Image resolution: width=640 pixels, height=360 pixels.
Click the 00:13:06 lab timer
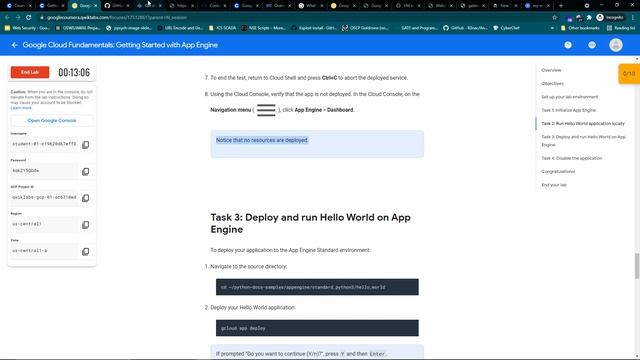pos(74,73)
